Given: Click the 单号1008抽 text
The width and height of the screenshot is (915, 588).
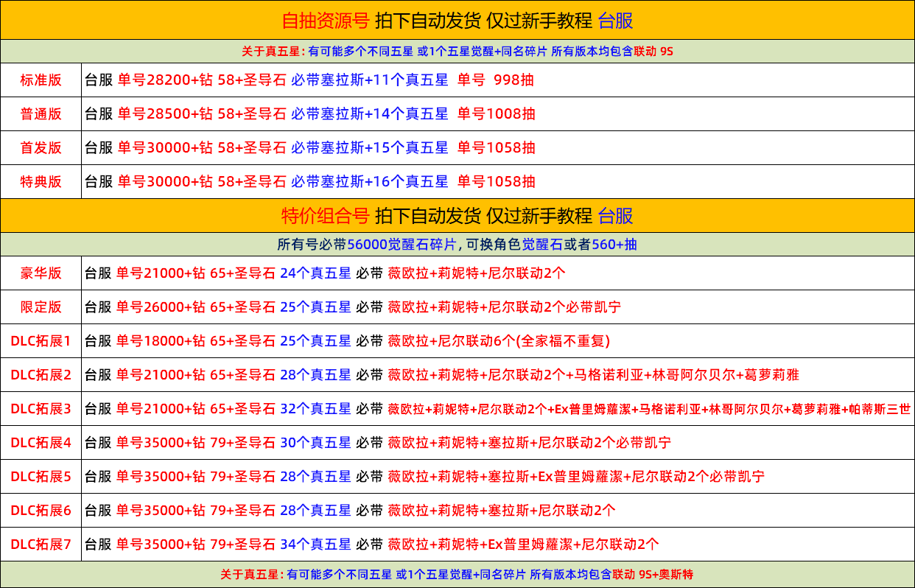Looking at the screenshot, I should click(496, 114).
